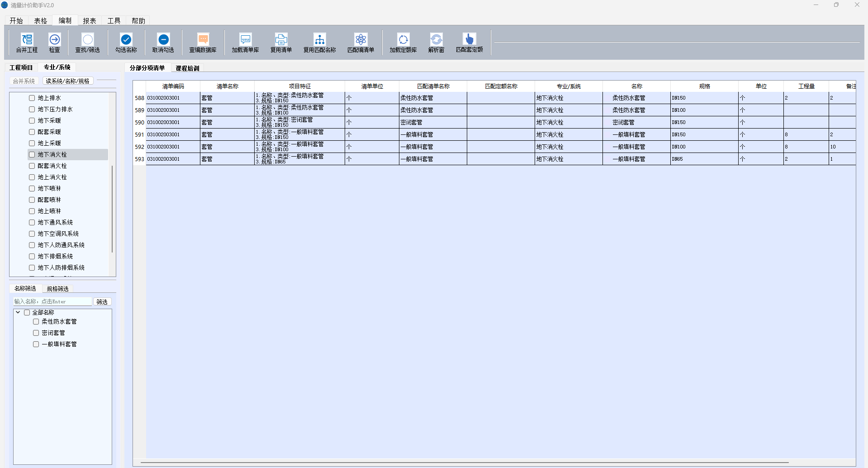Click the 匹配编清单 atom icon
This screenshot has height=468, width=868.
[361, 39]
